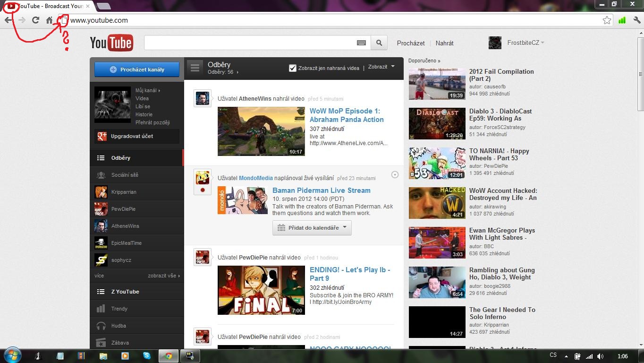
Task: Expand zobrazit vše subscriptions list
Action: coord(164,276)
